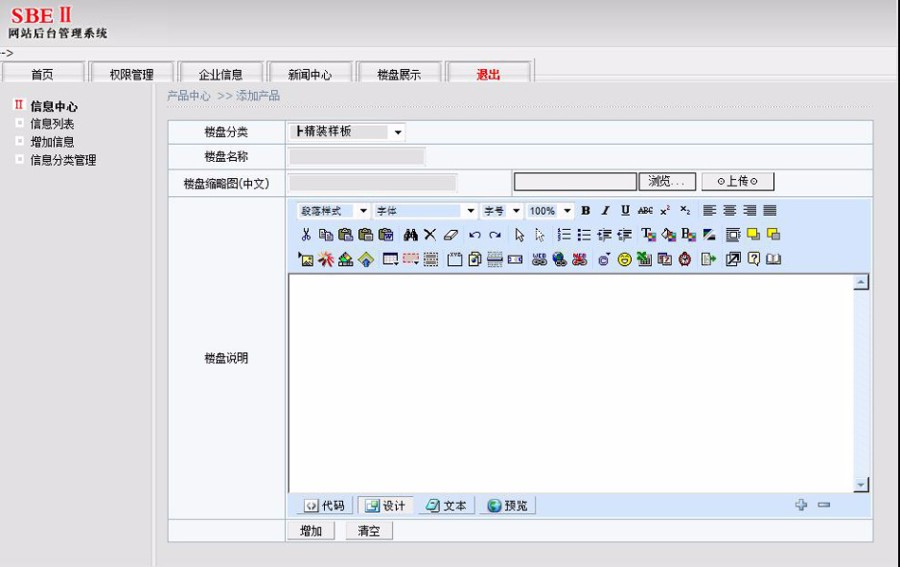This screenshot has width=900, height=567.
Task: Open 信息列表 in the sidebar
Action: [52, 124]
